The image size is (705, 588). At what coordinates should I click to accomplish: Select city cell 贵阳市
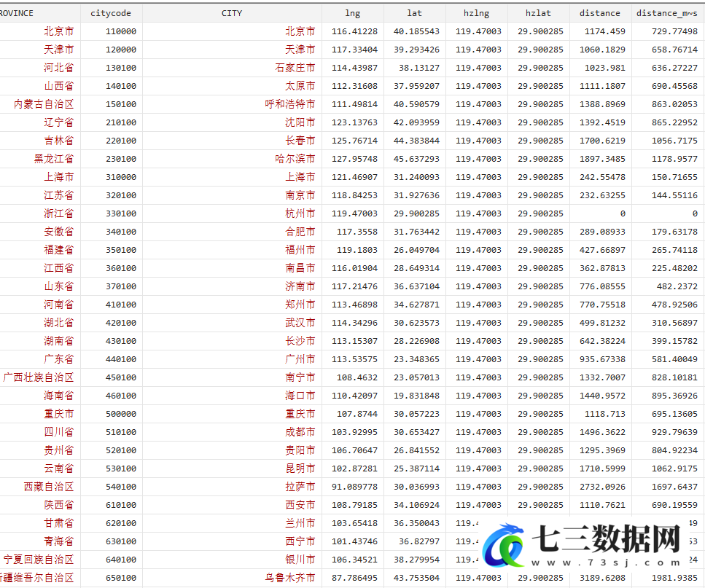click(x=300, y=450)
